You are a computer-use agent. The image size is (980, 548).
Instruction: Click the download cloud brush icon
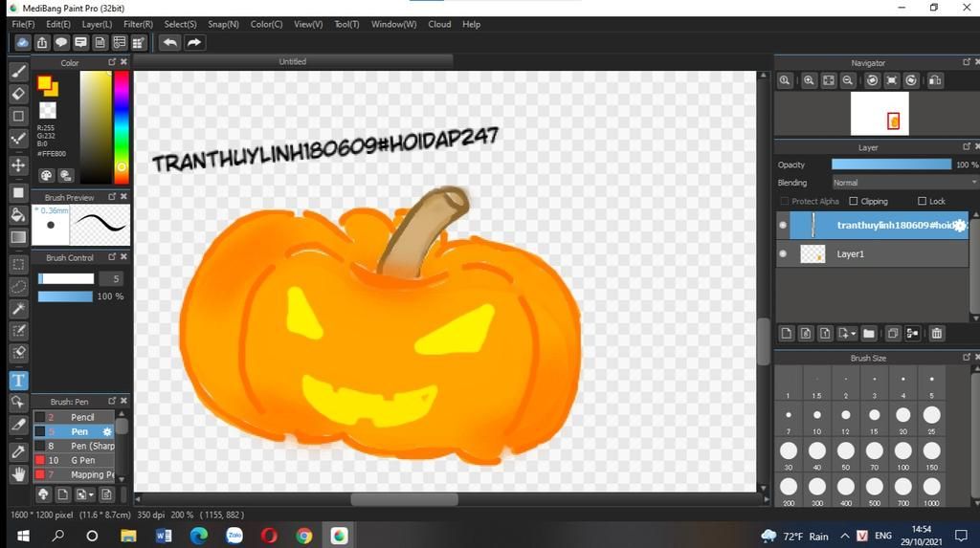tap(43, 494)
